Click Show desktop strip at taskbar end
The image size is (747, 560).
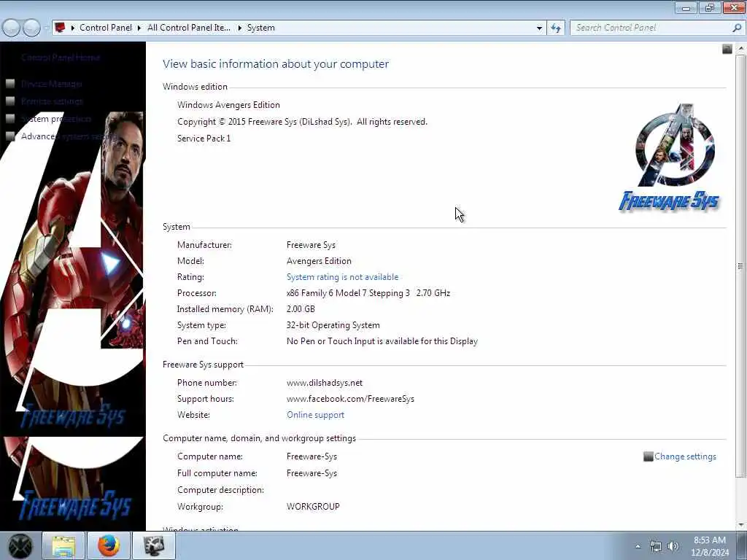pos(741,545)
